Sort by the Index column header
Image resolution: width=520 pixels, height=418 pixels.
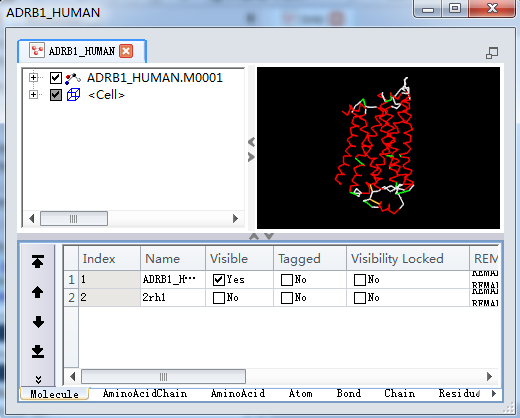109,259
